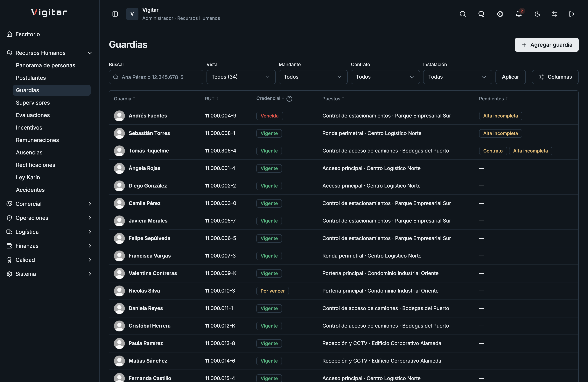Click the Vencida credential badge for Andrés Fuentes
Image resolution: width=588 pixels, height=382 pixels.
point(269,116)
